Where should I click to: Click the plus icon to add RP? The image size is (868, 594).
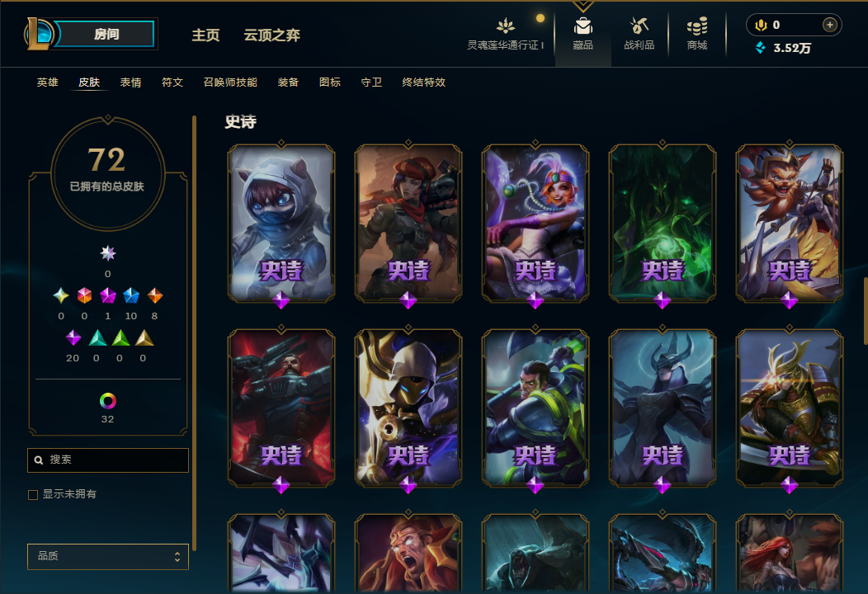[x=829, y=25]
